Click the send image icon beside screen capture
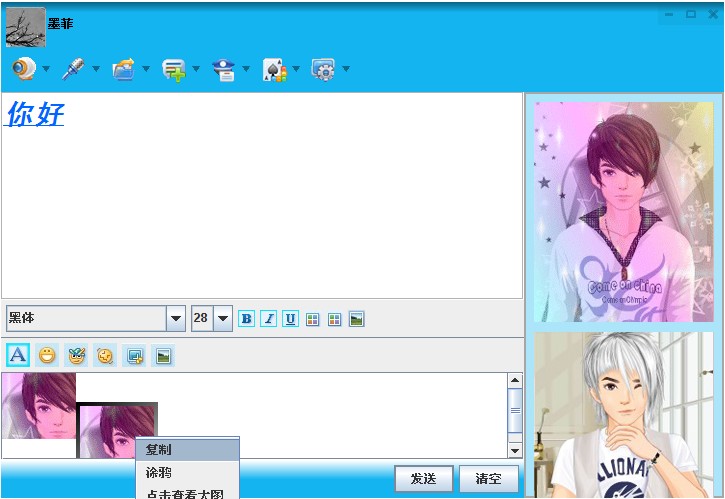725x499 pixels. pyautogui.click(x=163, y=356)
